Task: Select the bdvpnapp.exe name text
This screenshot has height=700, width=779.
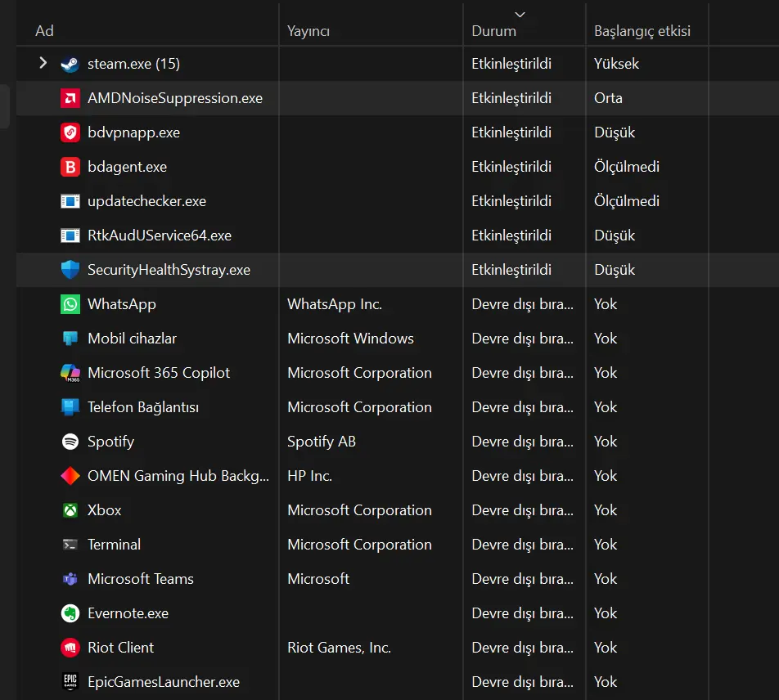Action: tap(133, 132)
